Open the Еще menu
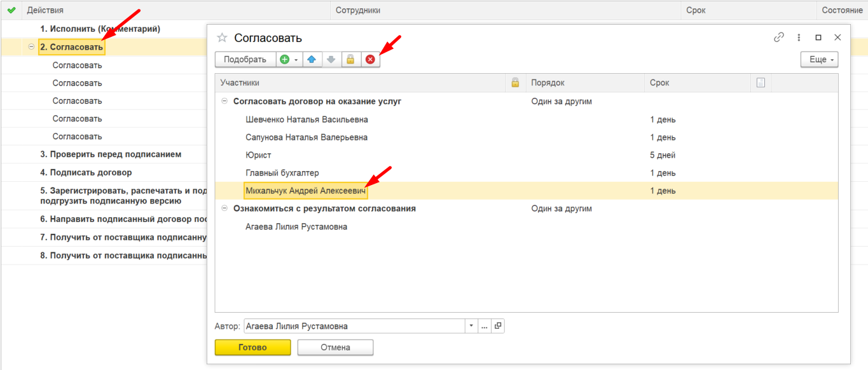 point(819,59)
